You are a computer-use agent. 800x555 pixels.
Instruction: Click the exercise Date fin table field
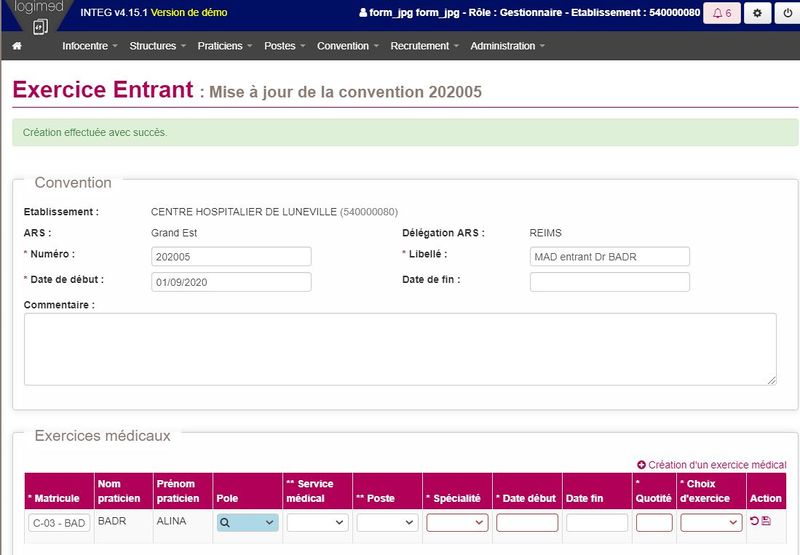coord(597,522)
